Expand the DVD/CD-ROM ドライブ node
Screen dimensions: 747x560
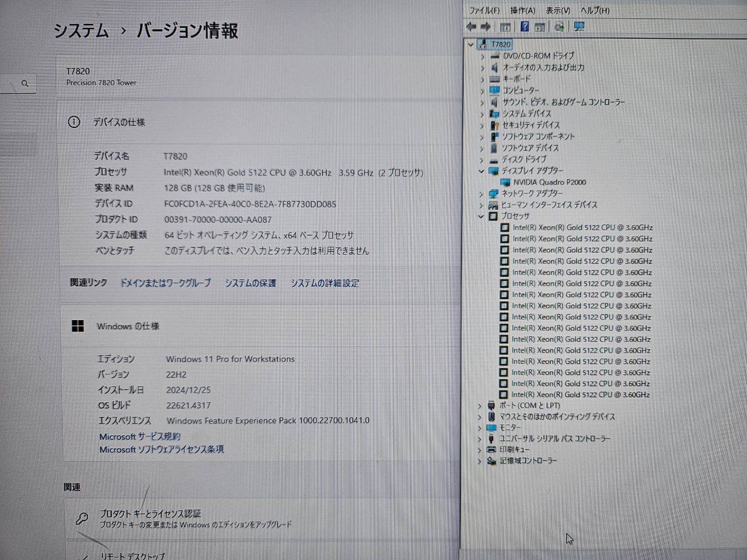pyautogui.click(x=482, y=56)
